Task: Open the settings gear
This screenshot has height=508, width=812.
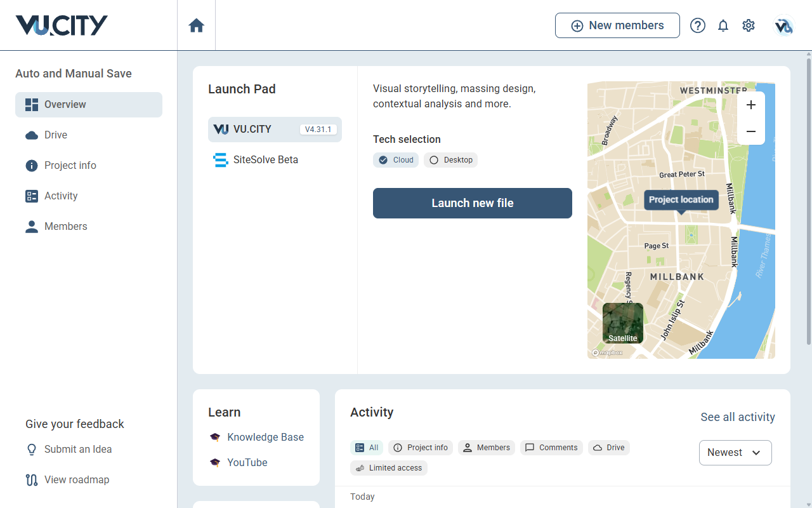Action: tap(749, 25)
